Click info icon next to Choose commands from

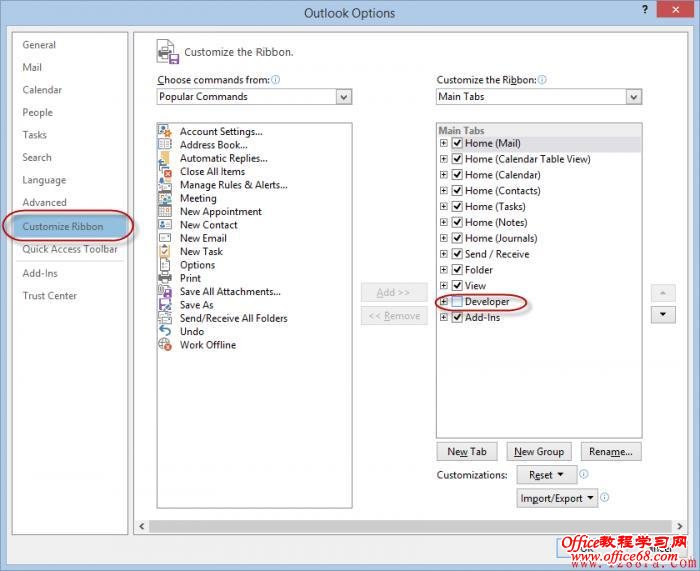tap(275, 80)
